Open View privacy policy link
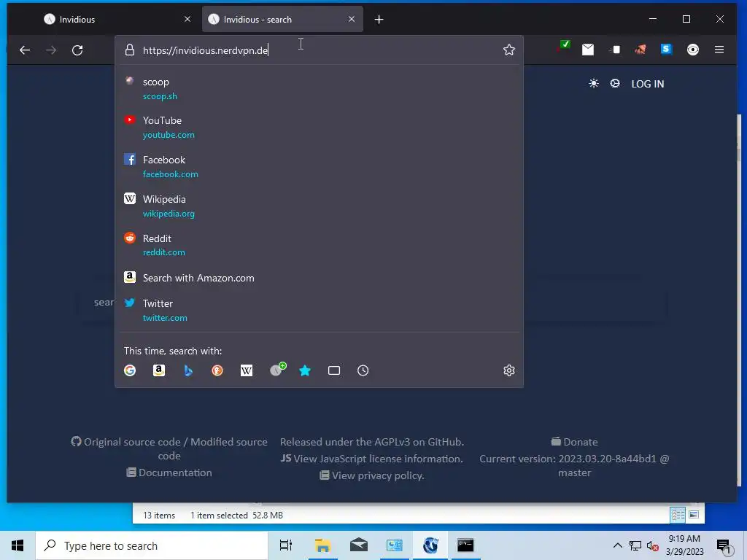747x560 pixels. click(371, 475)
